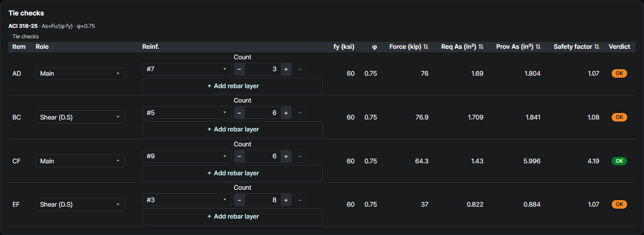
Task: Increase rebar count for tie CF
Action: tap(286, 156)
